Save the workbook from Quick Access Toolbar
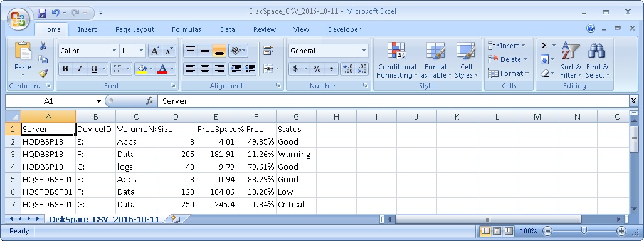Viewport: 644px width, 241px height. click(42, 13)
